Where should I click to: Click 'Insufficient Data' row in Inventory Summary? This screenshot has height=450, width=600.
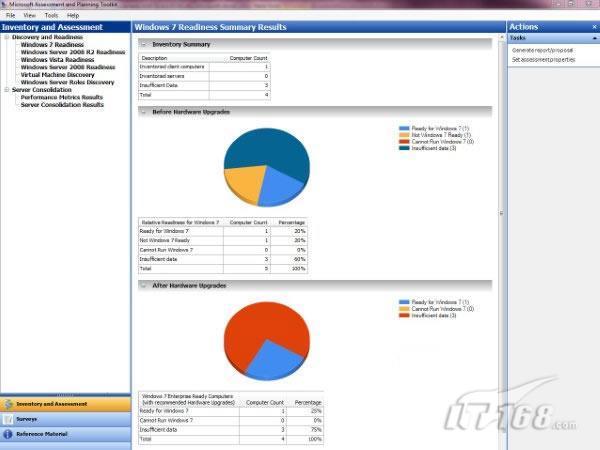coord(204,85)
